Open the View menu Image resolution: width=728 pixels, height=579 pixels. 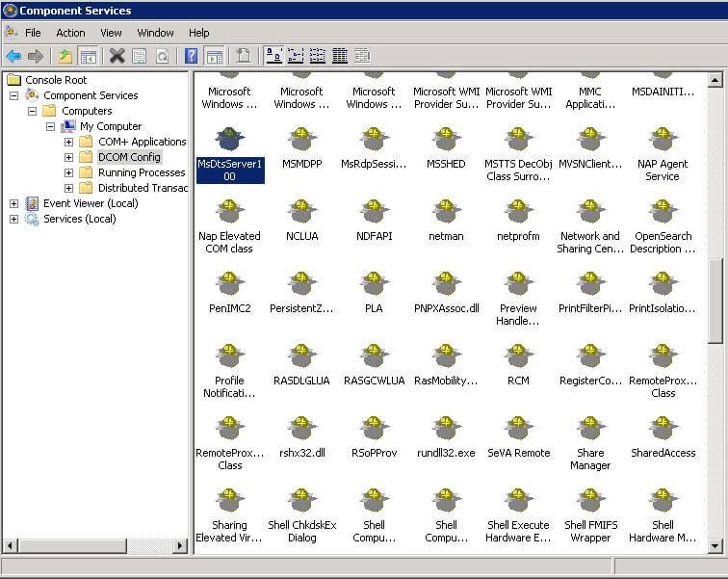(111, 33)
